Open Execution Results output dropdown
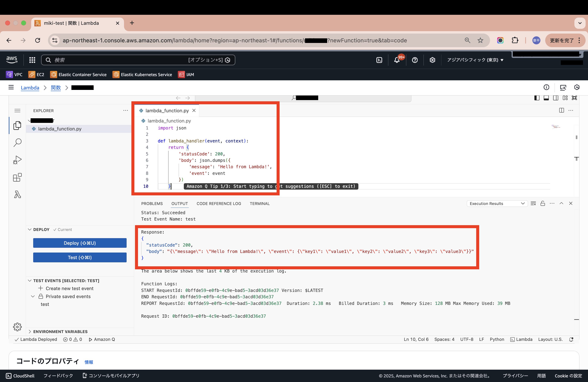Viewport: 588px width, 382px height. 497,203
